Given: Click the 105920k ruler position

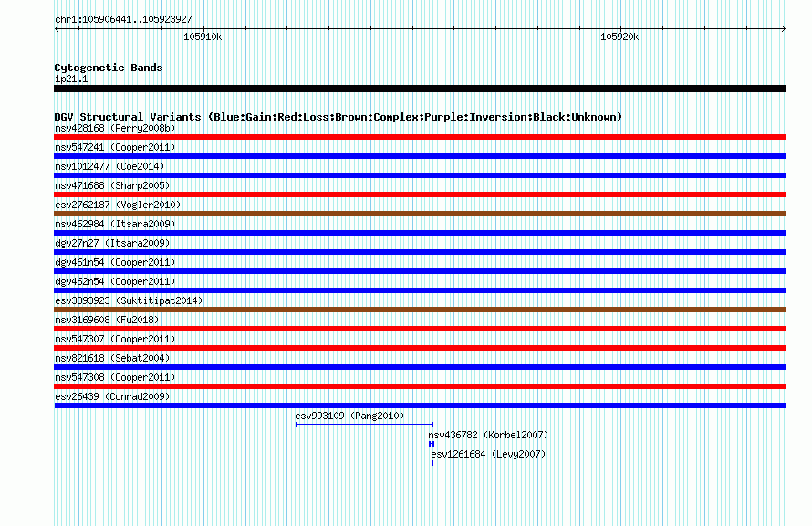Looking at the screenshot, I should pos(619,37).
